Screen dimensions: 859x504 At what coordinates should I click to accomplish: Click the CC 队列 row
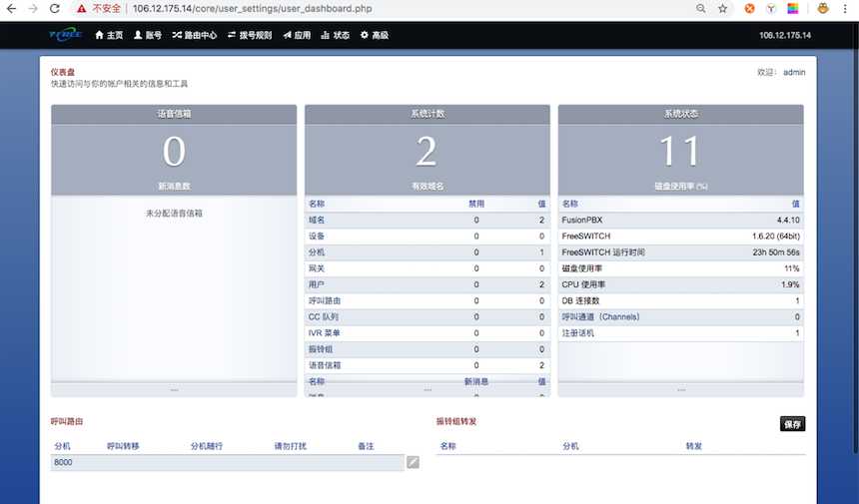428,316
